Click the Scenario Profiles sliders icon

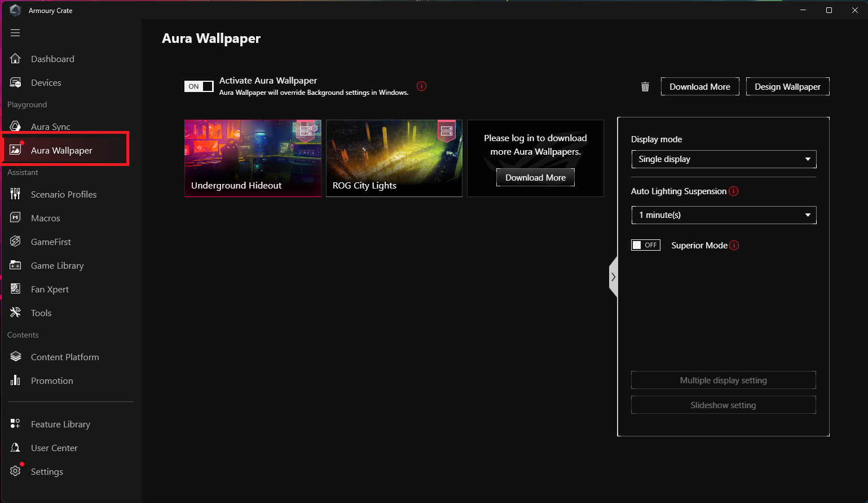15,194
